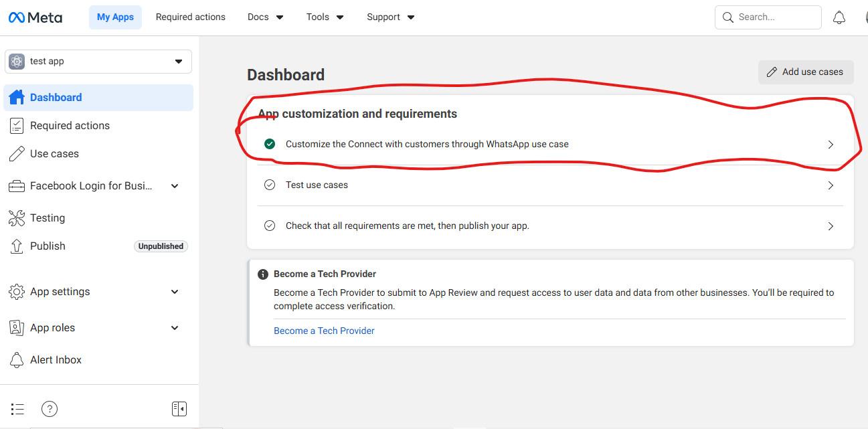
Task: Click the Publish sidebar icon
Action: (16, 246)
